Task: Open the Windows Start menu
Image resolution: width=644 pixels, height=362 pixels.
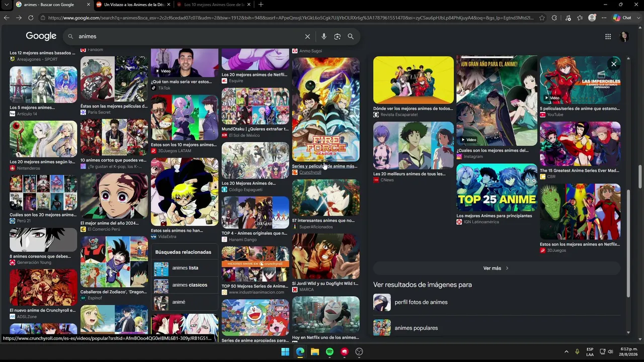Action: 285,351
